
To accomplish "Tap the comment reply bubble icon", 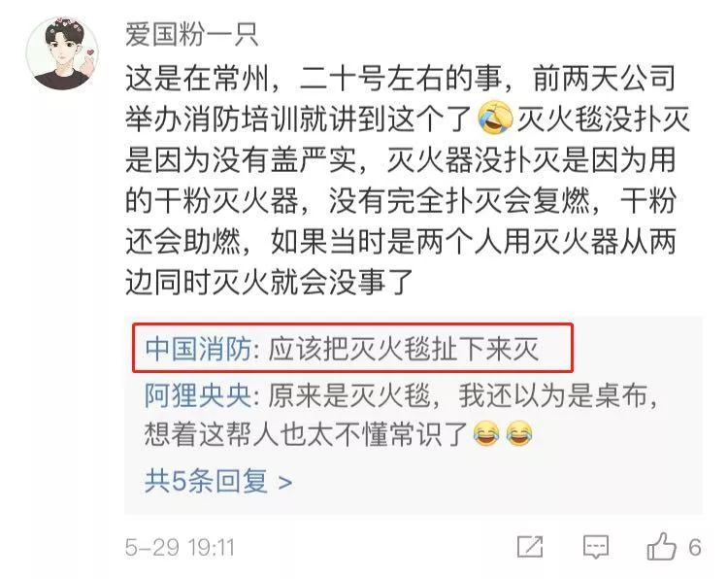I will tap(596, 547).
